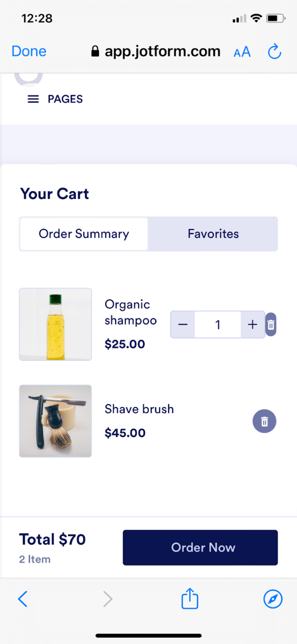Remove Shave brush using trash icon
This screenshot has width=297, height=644.
(x=264, y=421)
